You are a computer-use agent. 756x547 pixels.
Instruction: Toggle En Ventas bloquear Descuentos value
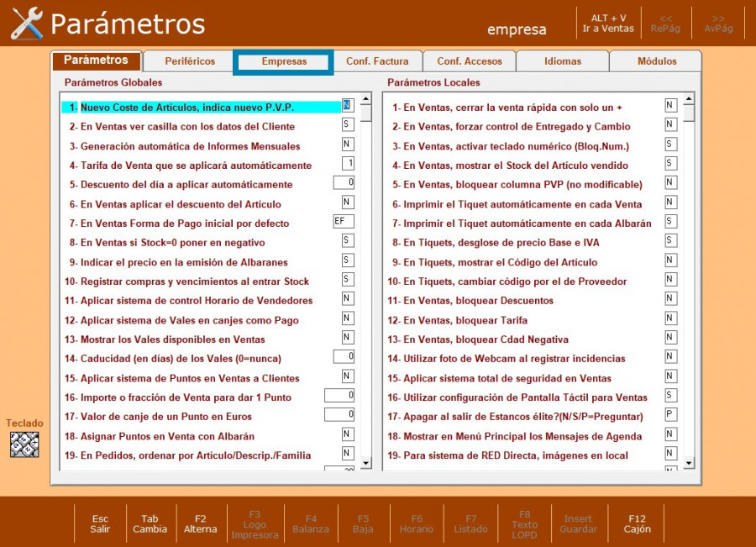tap(670, 299)
